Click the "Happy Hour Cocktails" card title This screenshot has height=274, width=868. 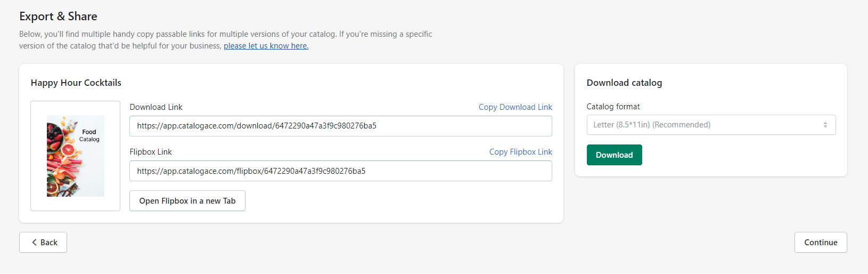pos(76,83)
